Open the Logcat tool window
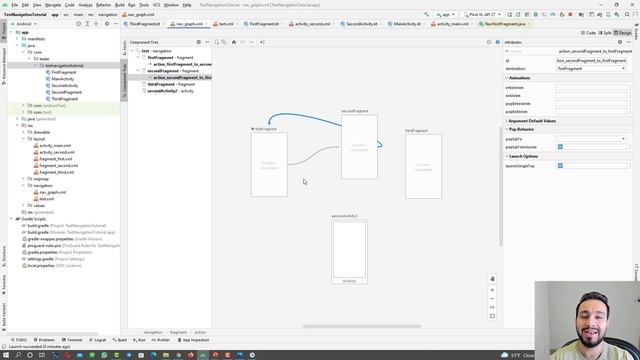640x360 pixels. [x=98, y=340]
